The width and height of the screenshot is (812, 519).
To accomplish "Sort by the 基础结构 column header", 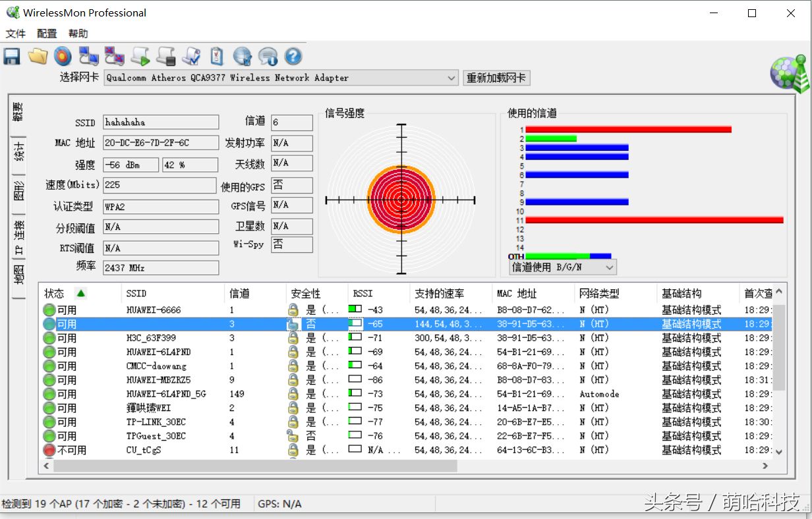I will pos(699,293).
